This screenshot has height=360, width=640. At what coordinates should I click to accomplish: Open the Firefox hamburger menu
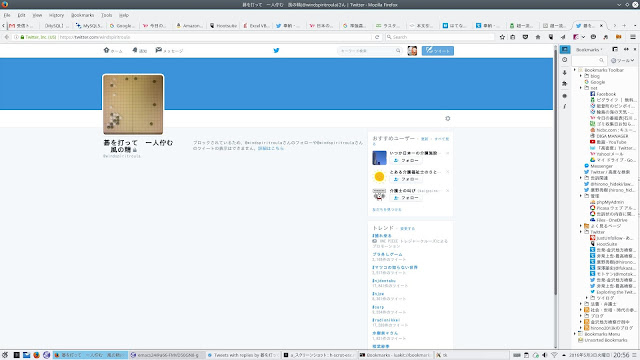(633, 37)
